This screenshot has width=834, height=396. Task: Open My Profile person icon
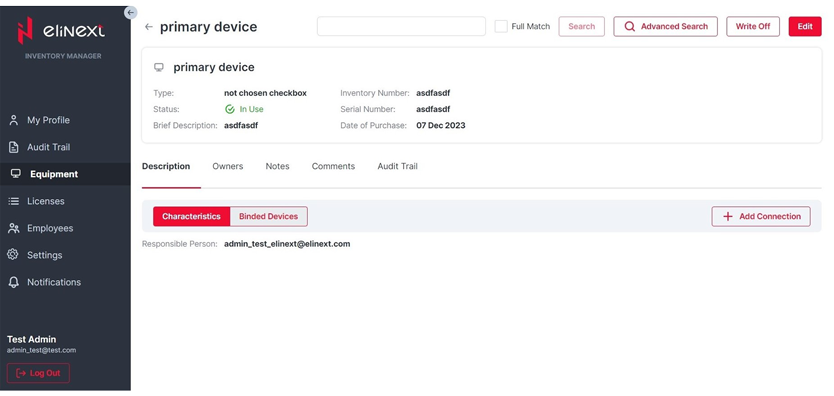tap(14, 120)
